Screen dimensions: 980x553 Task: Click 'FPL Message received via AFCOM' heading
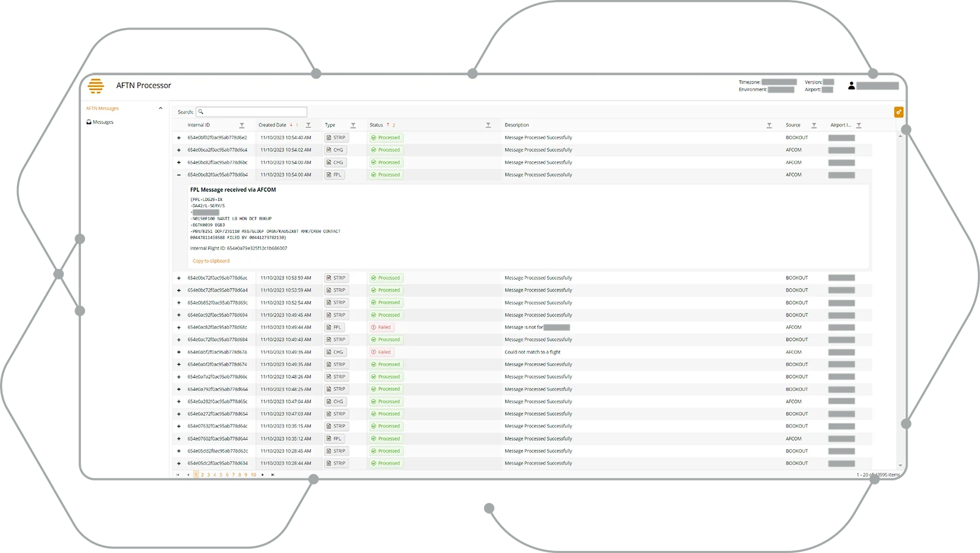tap(233, 190)
